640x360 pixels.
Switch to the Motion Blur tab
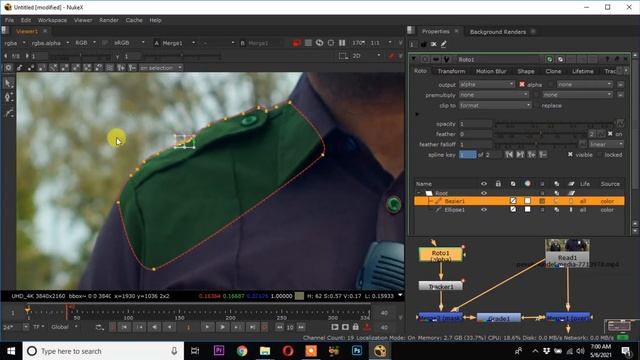(x=491, y=71)
